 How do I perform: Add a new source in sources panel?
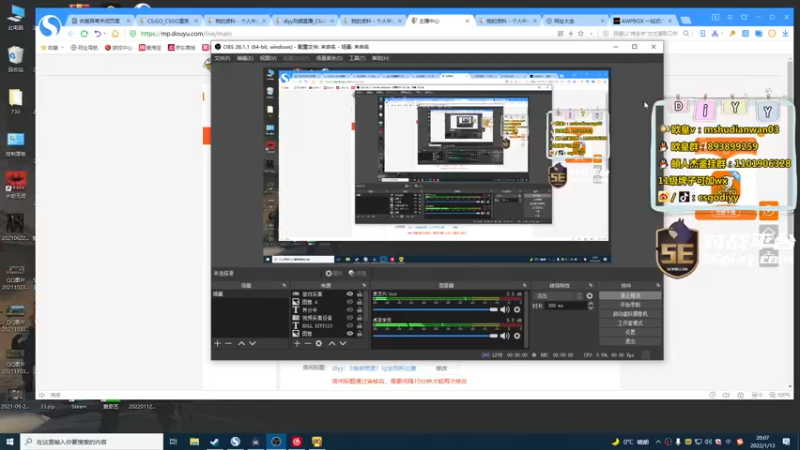(297, 344)
